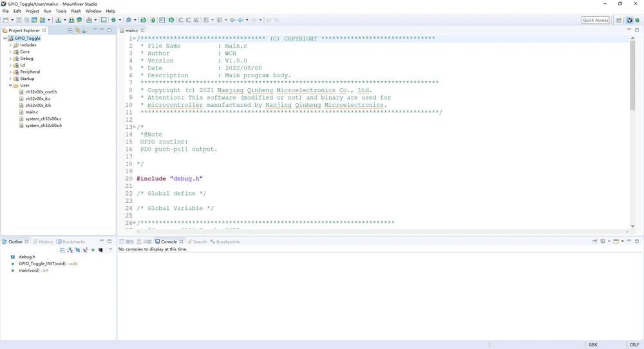Collapse the User folder in project tree
Viewport: 644px width, 349px height.
pos(10,86)
